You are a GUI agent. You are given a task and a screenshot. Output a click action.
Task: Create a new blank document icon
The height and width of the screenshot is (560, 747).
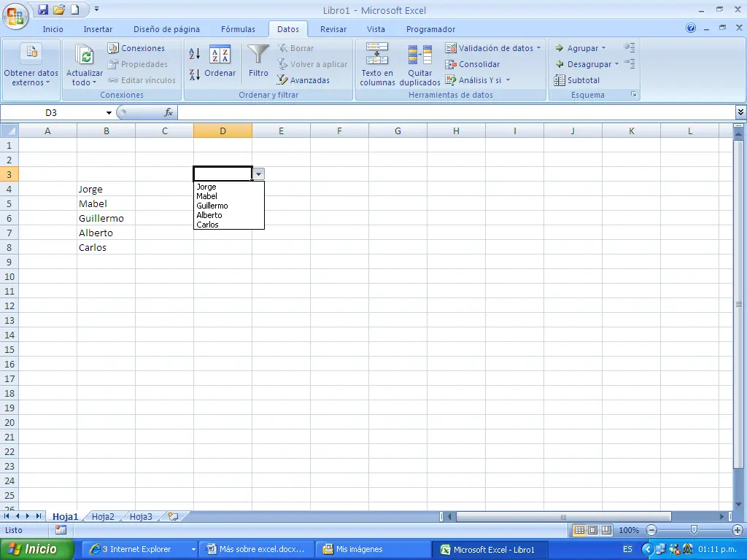tap(75, 9)
